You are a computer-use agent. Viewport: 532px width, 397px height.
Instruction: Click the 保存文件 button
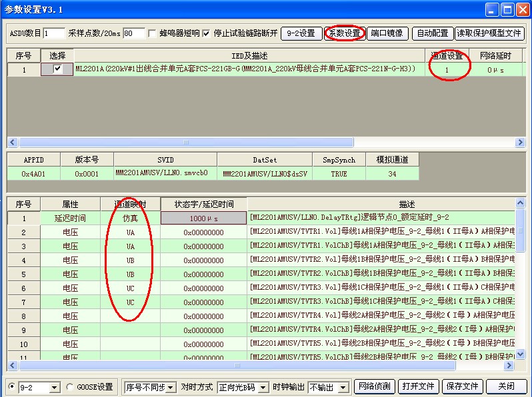462,386
